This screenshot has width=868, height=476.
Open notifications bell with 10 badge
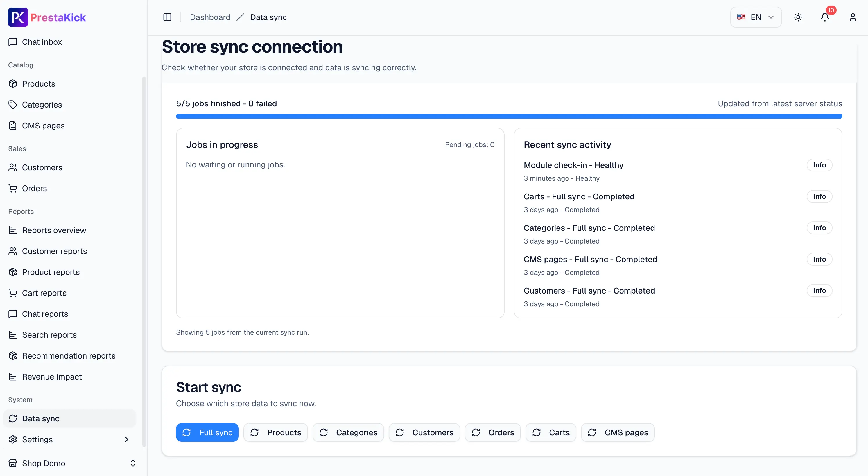click(x=825, y=17)
